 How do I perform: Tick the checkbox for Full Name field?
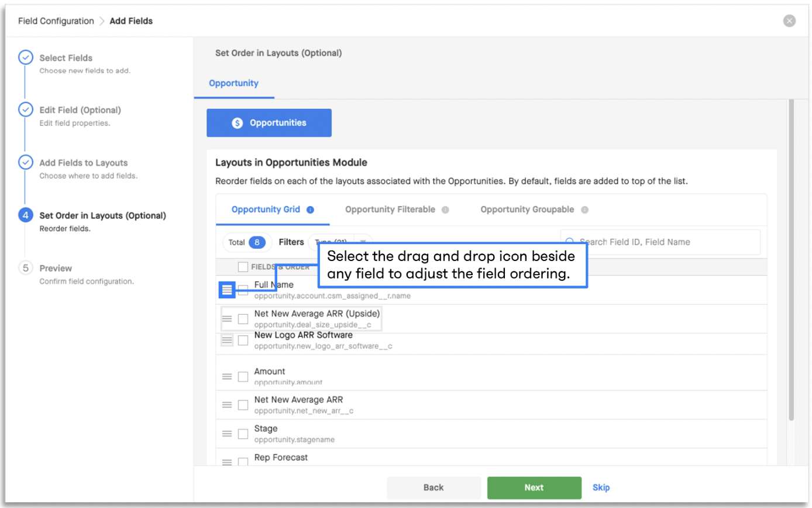(243, 290)
